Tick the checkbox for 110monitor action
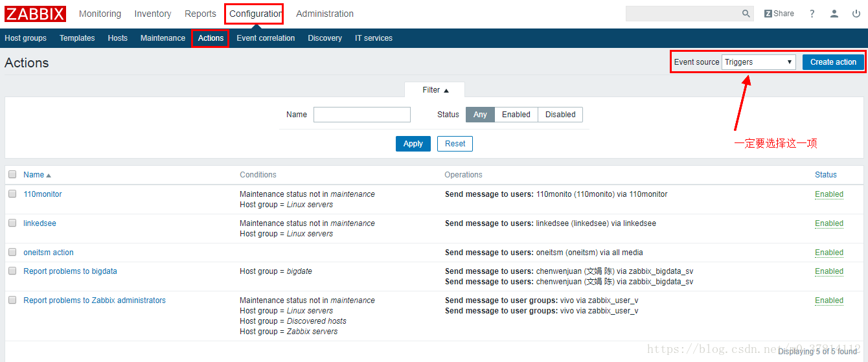This screenshot has width=868, height=362. coord(12,194)
